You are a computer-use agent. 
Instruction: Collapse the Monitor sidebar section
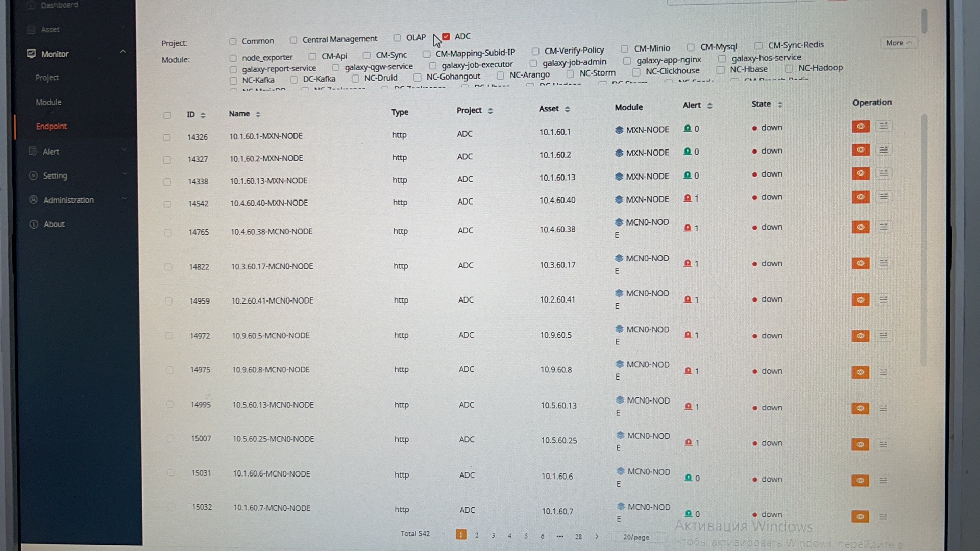[123, 52]
